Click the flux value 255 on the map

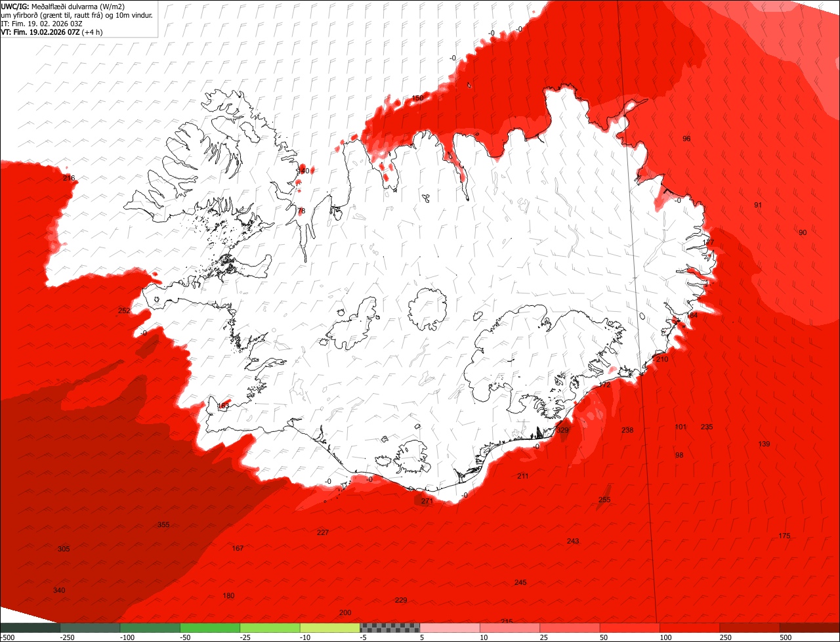604,500
